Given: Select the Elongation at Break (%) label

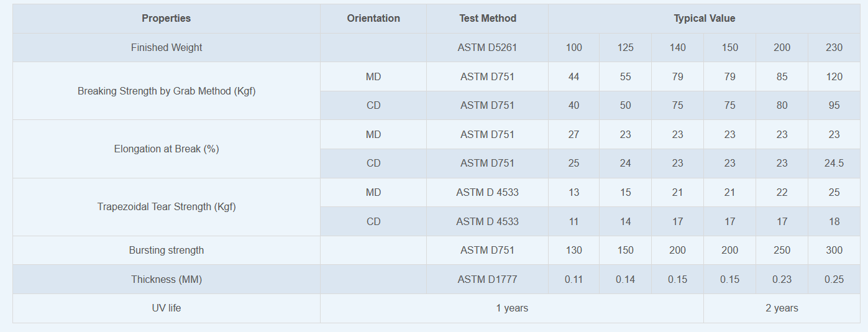Looking at the screenshot, I should (x=166, y=149).
